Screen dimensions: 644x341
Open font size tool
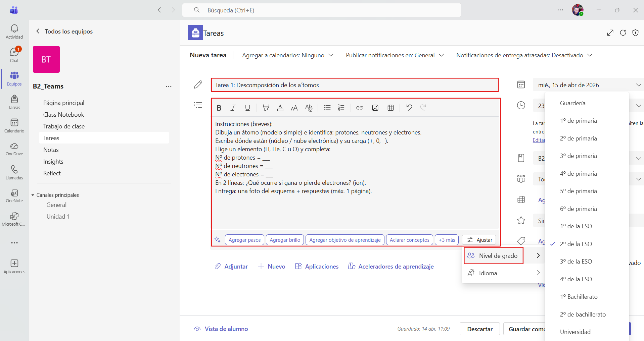tap(294, 108)
